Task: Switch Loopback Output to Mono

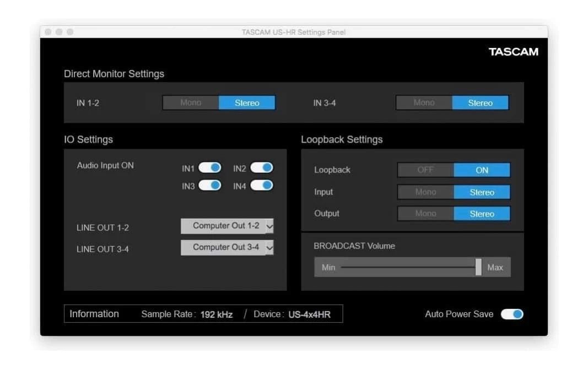Action: (425, 214)
